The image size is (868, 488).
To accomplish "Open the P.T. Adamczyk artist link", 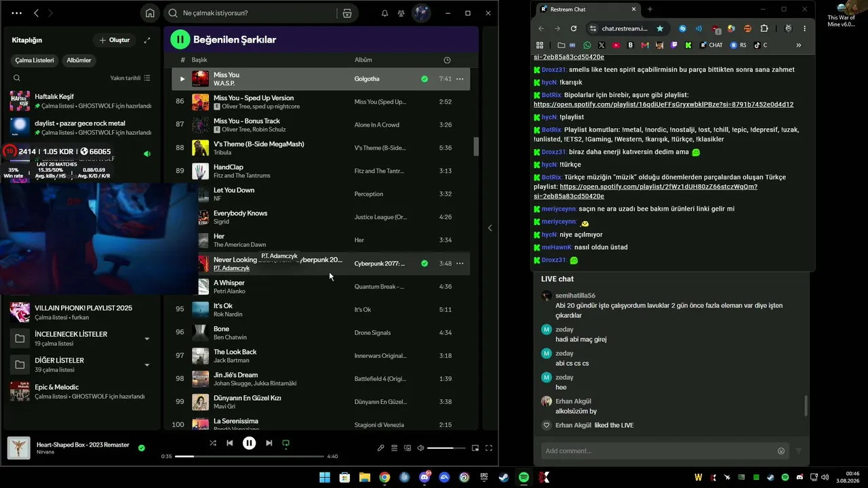I will tap(231, 268).
